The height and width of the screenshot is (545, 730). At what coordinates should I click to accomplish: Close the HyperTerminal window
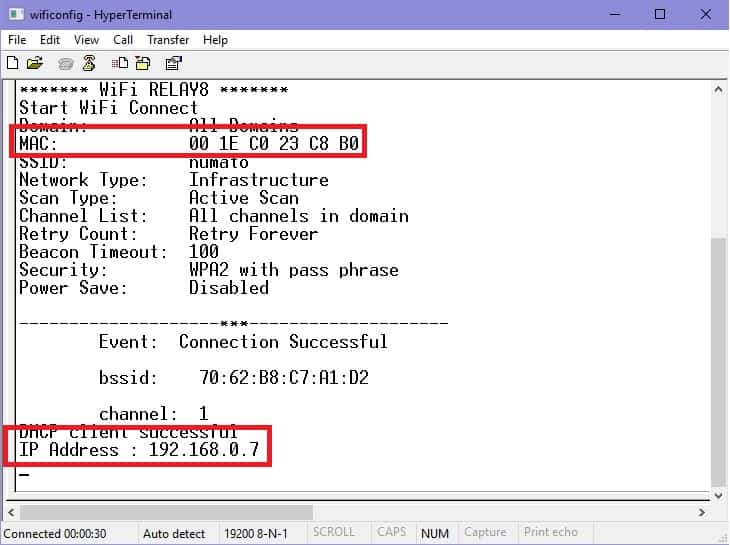click(706, 14)
